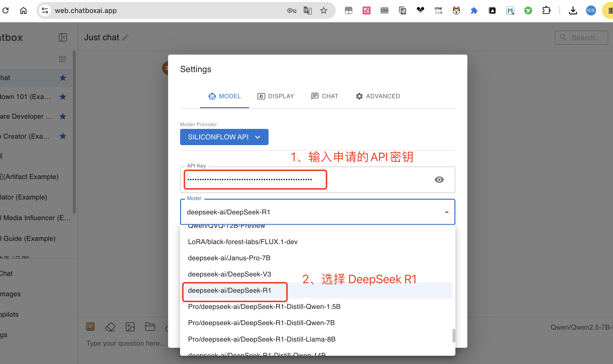Open the Artifact Example chat
Image resolution: width=613 pixels, height=364 pixels.
[36, 177]
